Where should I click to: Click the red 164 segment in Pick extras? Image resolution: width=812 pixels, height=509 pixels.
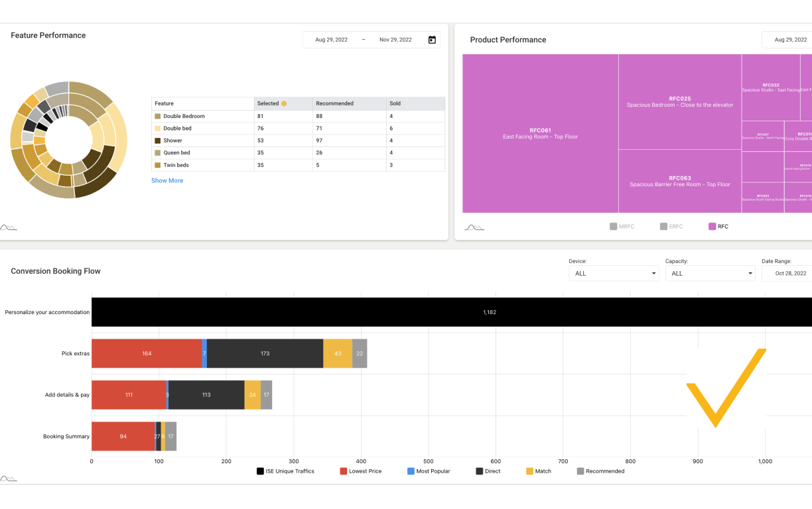pyautogui.click(x=147, y=353)
